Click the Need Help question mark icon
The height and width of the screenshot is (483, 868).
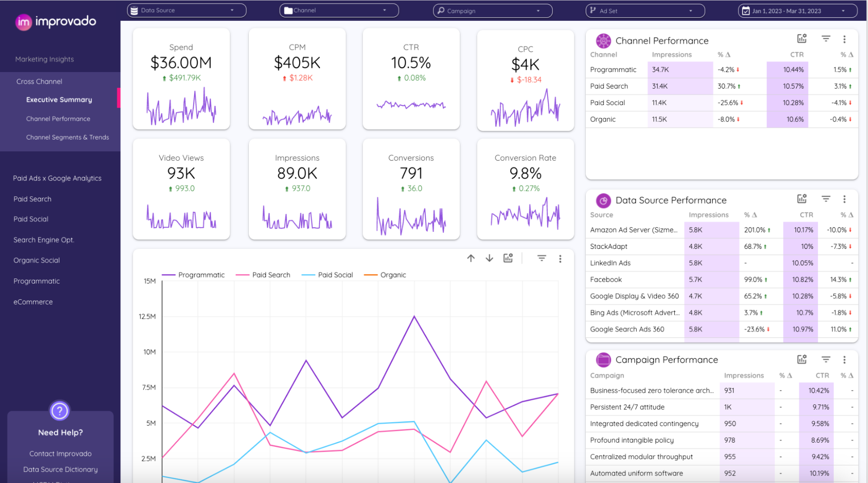[x=59, y=411]
